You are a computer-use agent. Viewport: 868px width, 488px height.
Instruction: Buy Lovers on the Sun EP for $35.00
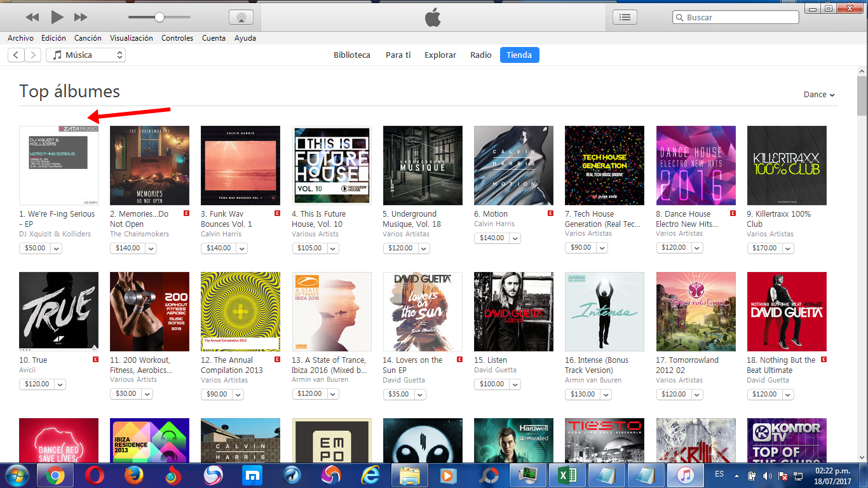pyautogui.click(x=398, y=394)
